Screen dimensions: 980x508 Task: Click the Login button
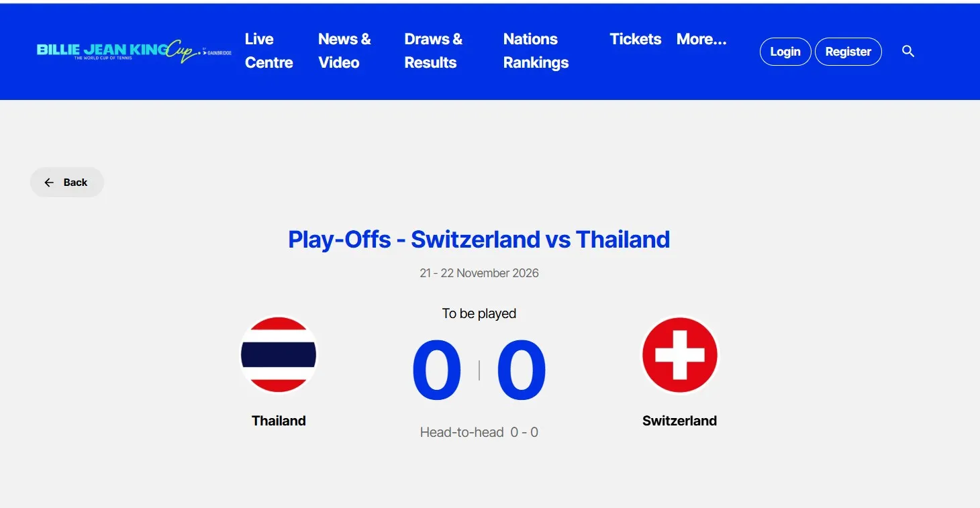click(x=785, y=52)
